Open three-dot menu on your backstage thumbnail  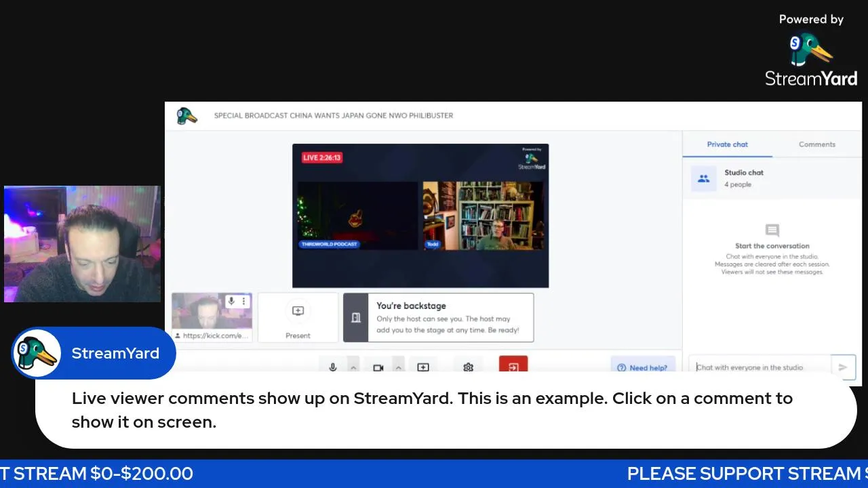243,301
